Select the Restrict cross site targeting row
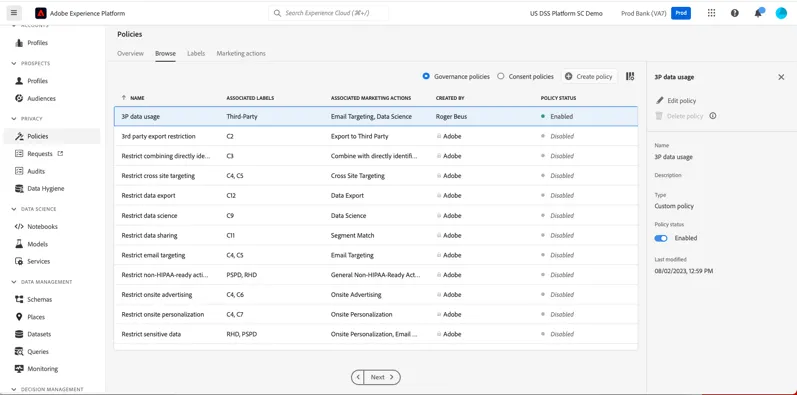 (x=376, y=176)
